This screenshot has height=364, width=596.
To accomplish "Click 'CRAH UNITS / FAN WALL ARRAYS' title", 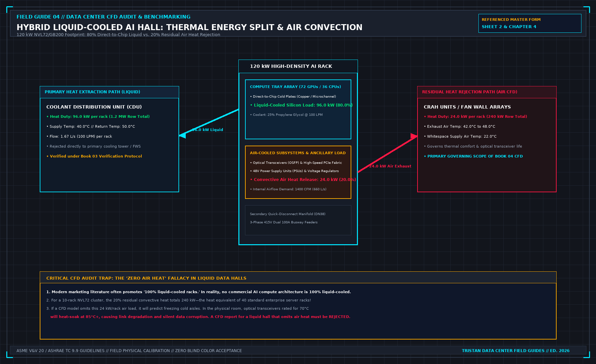I will [467, 107].
